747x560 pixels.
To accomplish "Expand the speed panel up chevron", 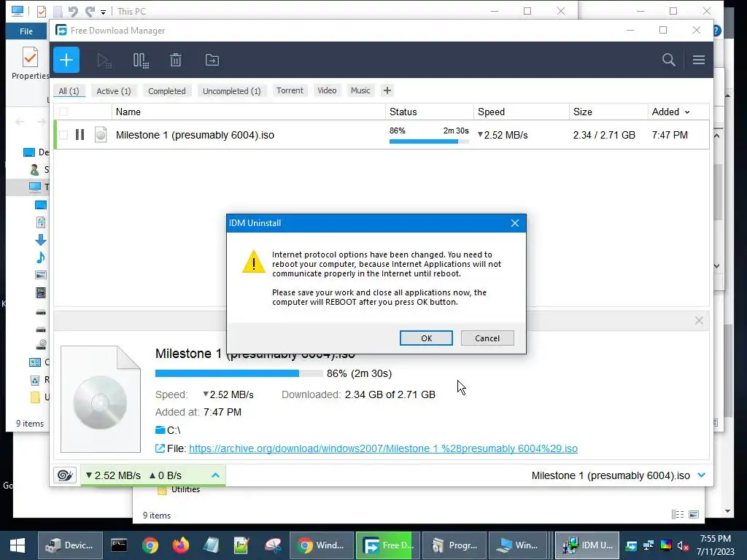I will (x=215, y=475).
